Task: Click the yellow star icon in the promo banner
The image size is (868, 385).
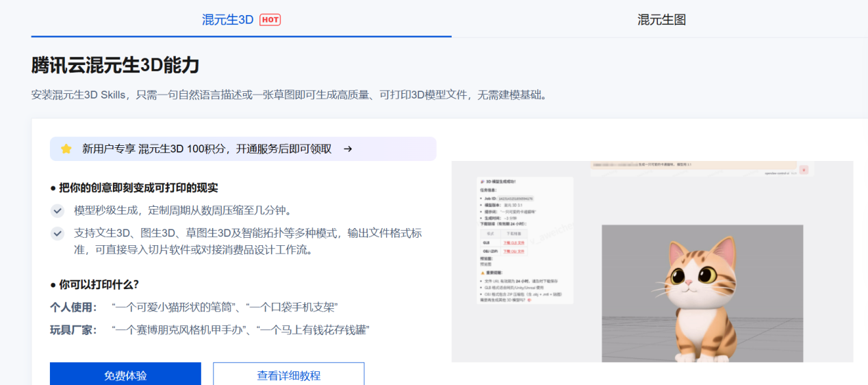Action: (66, 149)
